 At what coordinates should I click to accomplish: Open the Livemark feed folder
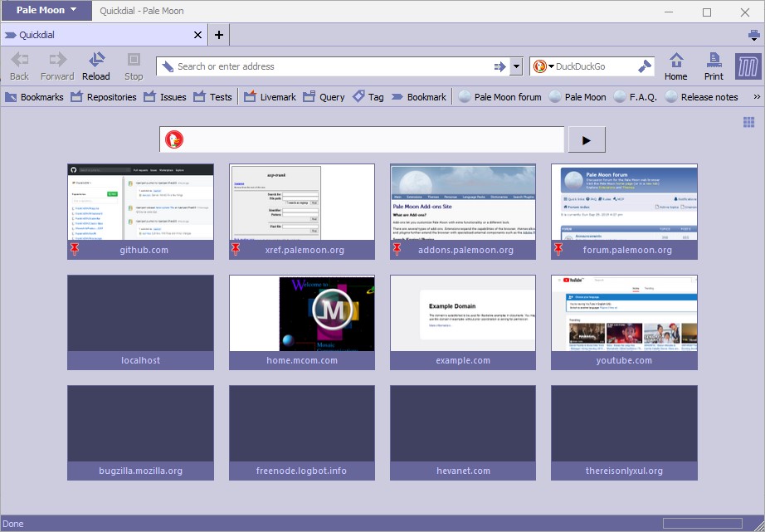coord(270,96)
